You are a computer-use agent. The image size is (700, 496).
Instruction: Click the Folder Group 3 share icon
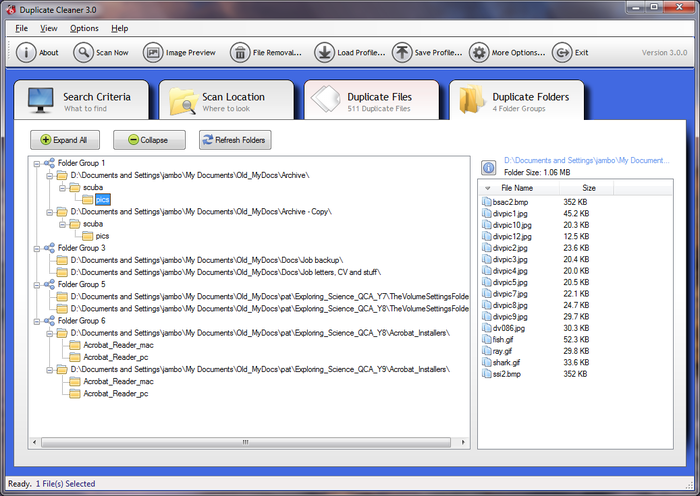click(49, 248)
